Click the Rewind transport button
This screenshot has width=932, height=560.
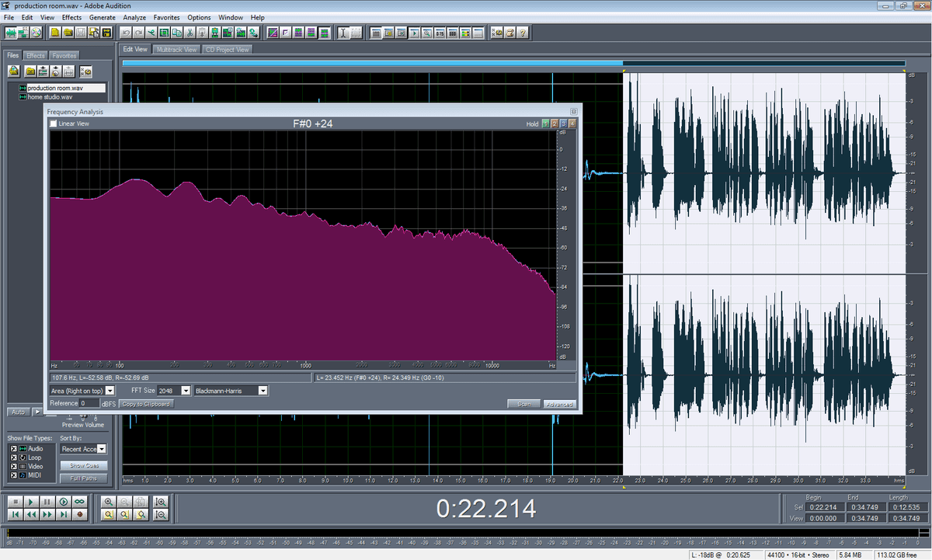(32, 514)
